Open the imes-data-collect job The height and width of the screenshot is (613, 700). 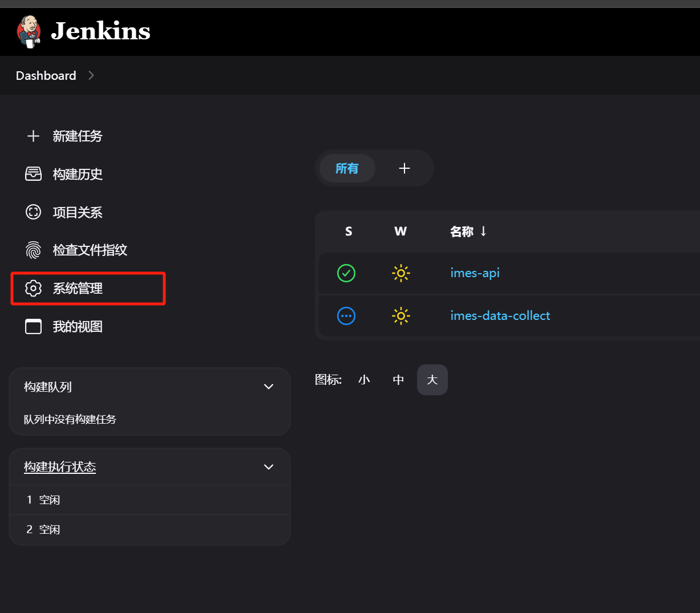tap(500, 316)
